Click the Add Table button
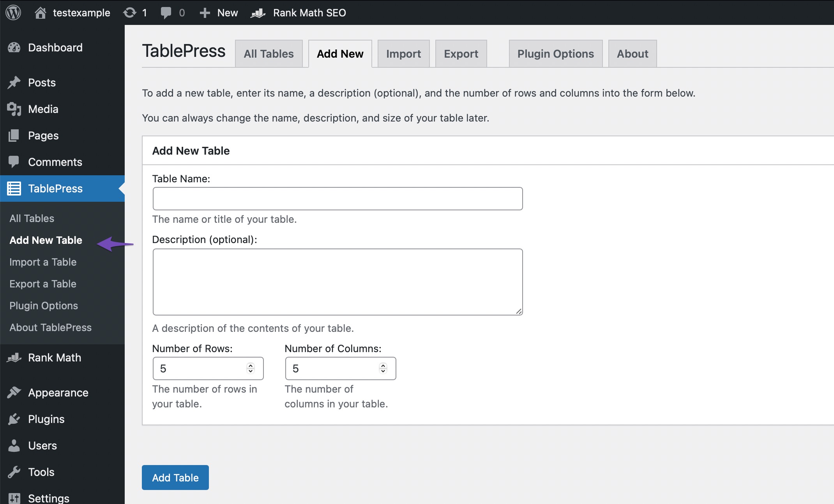The height and width of the screenshot is (504, 834). click(175, 478)
